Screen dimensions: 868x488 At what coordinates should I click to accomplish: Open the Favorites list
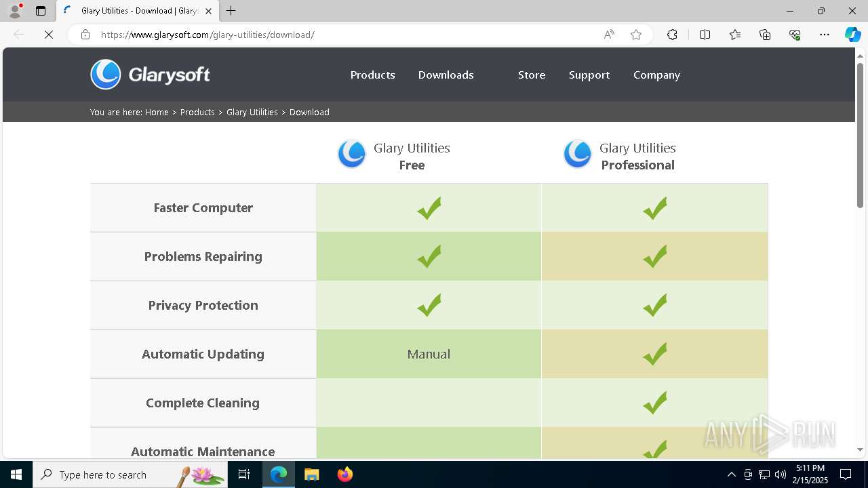coord(735,35)
